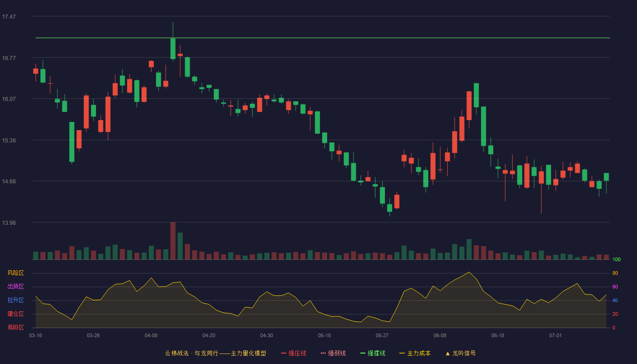
Task: Toggle the 强压线 legend entry
Action: [x=293, y=353]
